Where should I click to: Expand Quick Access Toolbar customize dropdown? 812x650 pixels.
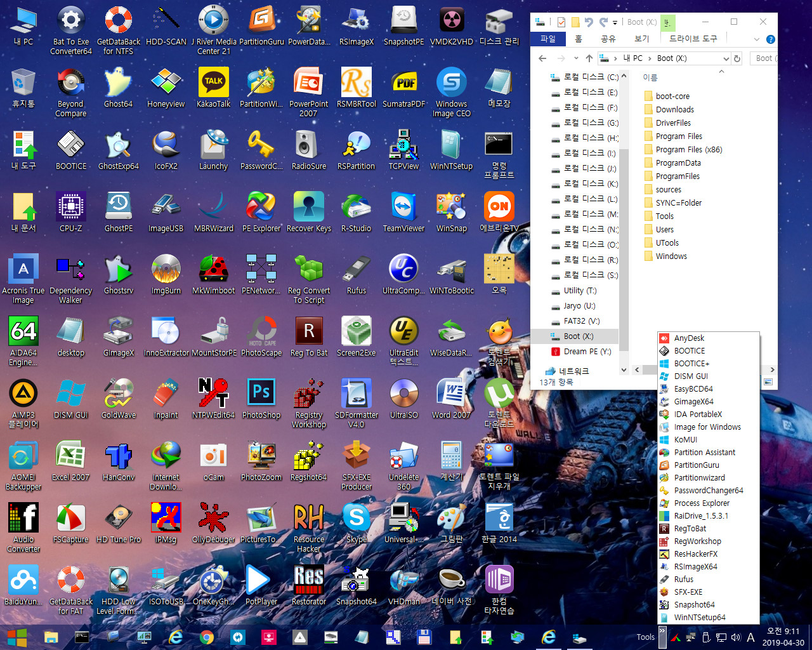click(615, 23)
